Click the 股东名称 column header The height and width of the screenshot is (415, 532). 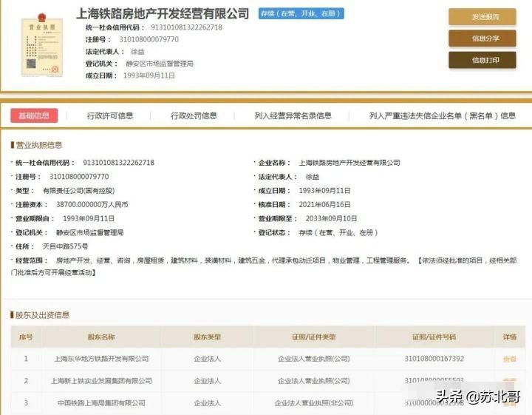tap(101, 337)
